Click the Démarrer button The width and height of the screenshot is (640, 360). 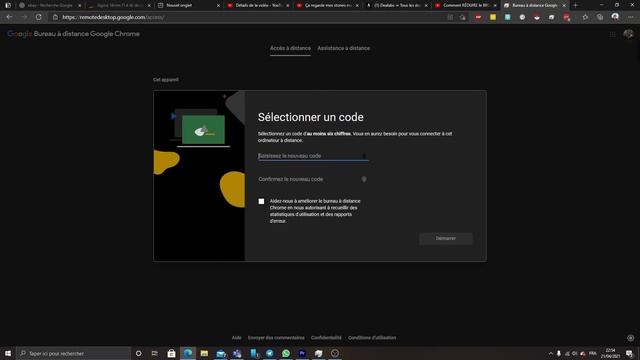point(446,238)
